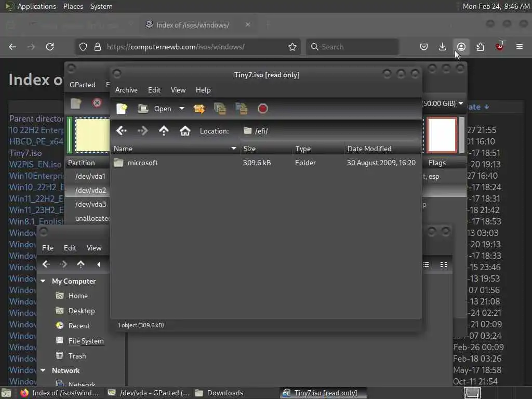
Task: Open Firefox extensions puzzle icon
Action: (480, 47)
